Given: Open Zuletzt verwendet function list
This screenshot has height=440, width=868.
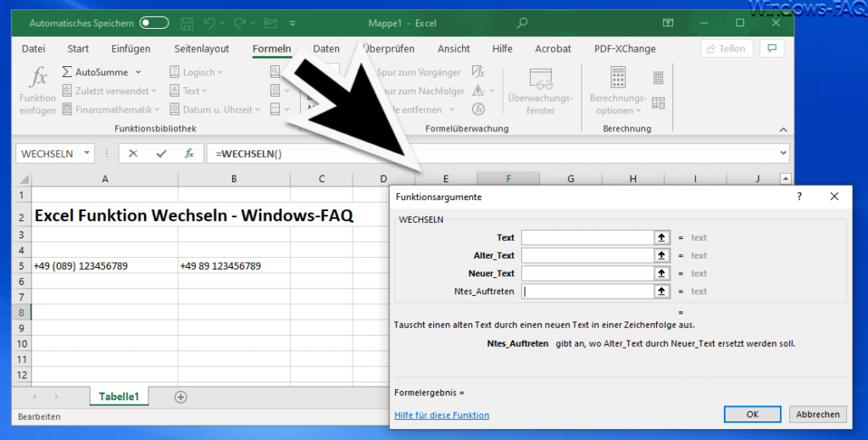Looking at the screenshot, I should pos(109,91).
